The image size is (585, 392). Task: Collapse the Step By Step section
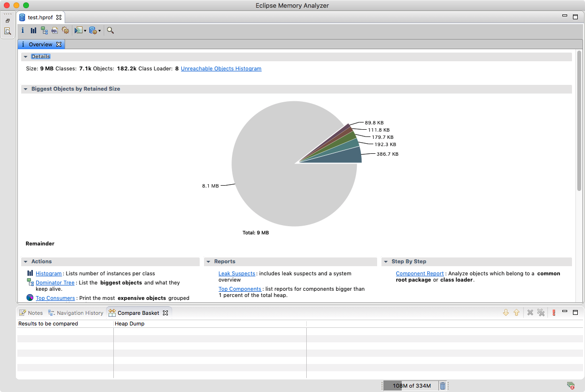[x=385, y=262]
